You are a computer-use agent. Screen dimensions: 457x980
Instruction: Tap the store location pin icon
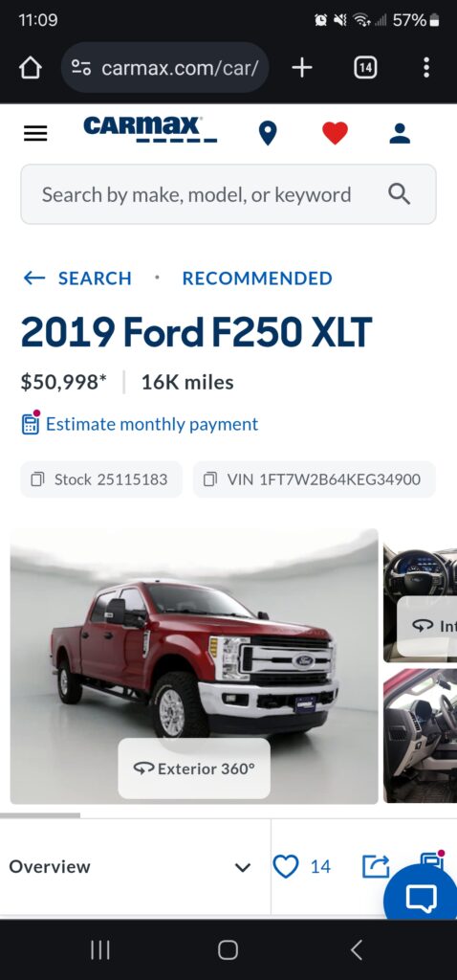click(x=268, y=133)
